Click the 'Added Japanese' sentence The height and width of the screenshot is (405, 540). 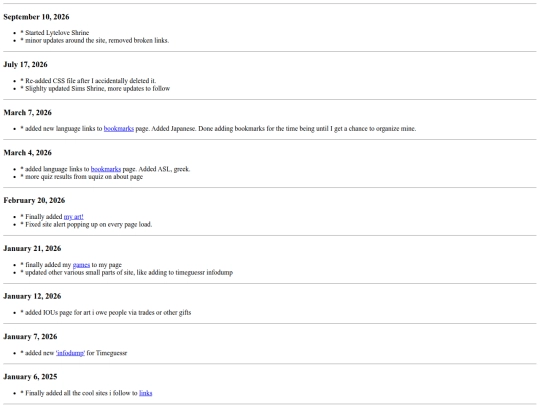(174, 129)
